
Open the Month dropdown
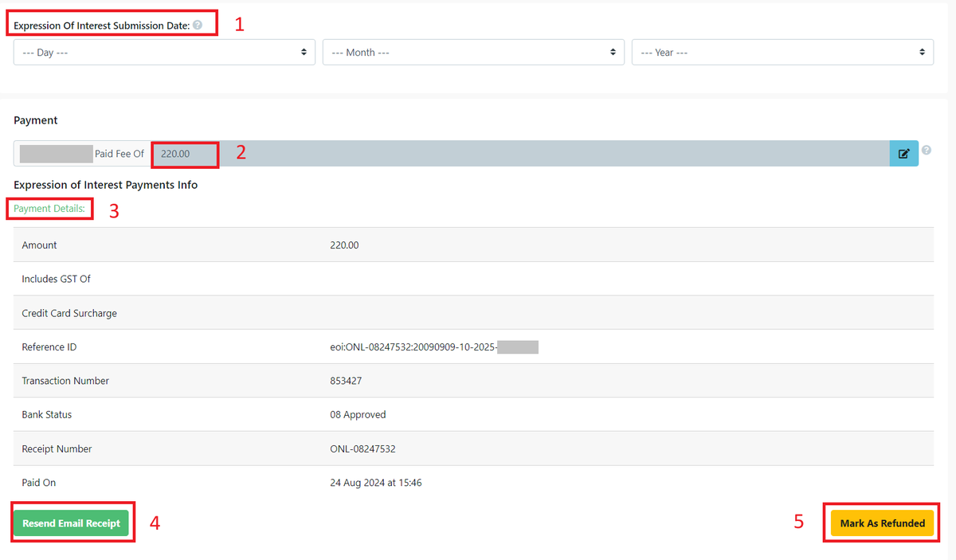click(473, 52)
